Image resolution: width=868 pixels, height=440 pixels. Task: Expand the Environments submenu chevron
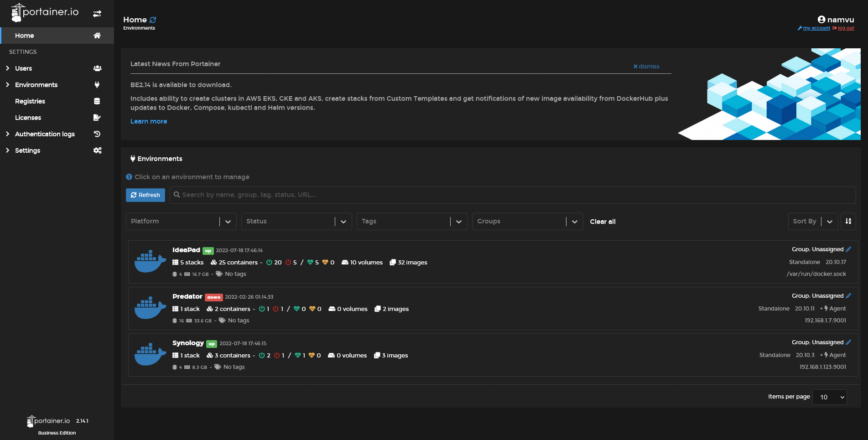click(7, 85)
